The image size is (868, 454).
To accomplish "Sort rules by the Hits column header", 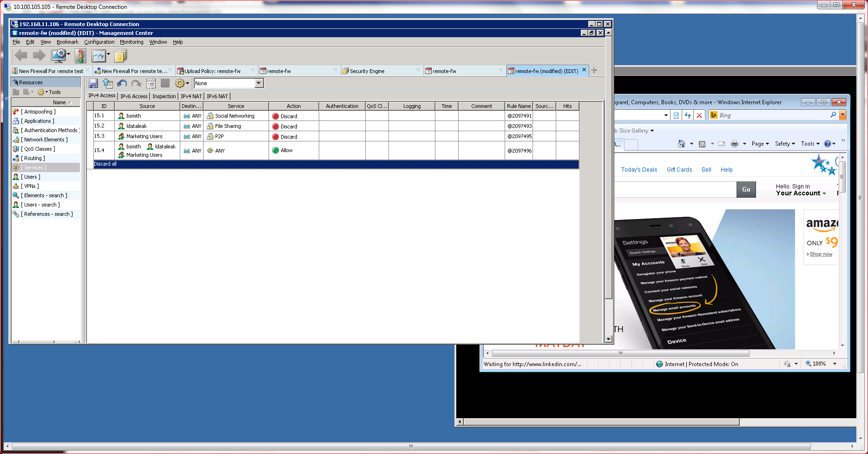I will (567, 106).
